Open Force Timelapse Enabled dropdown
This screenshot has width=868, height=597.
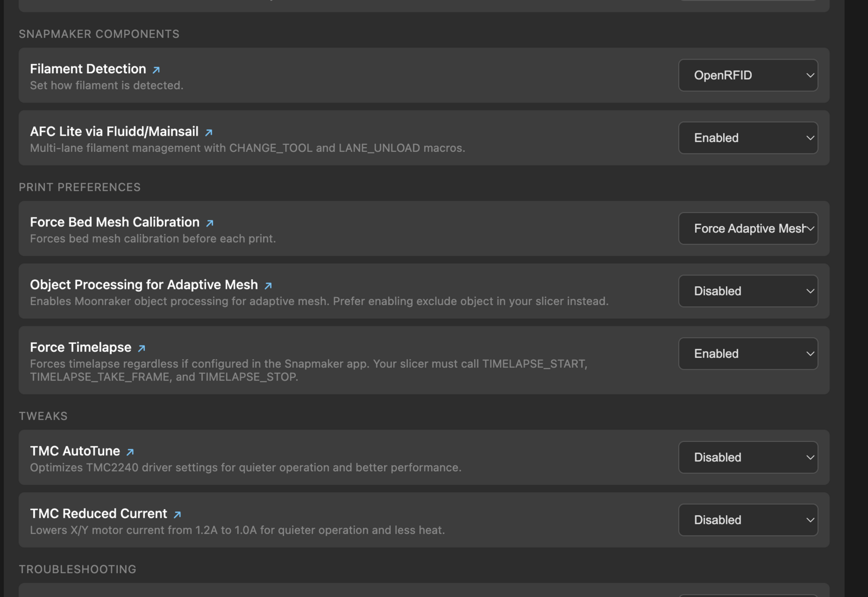point(748,354)
